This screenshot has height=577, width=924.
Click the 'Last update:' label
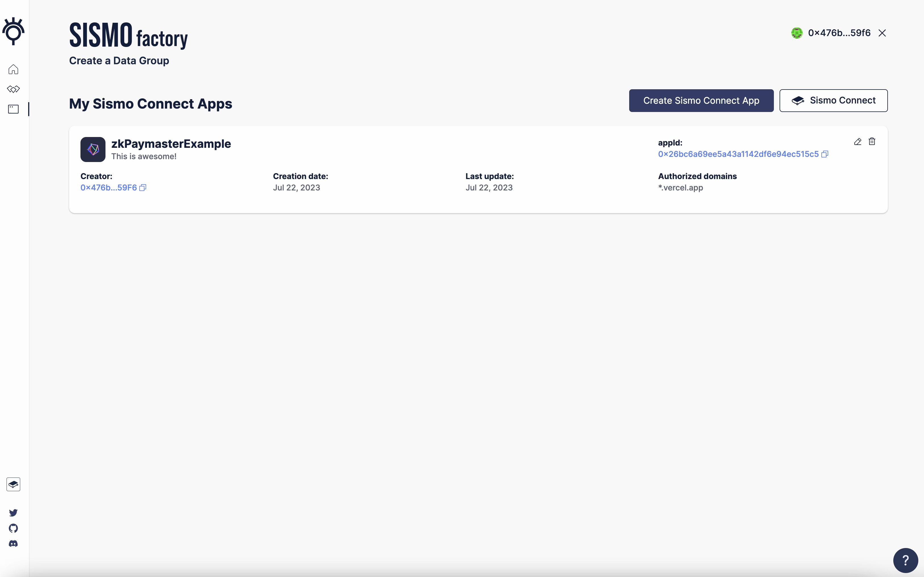click(x=490, y=176)
